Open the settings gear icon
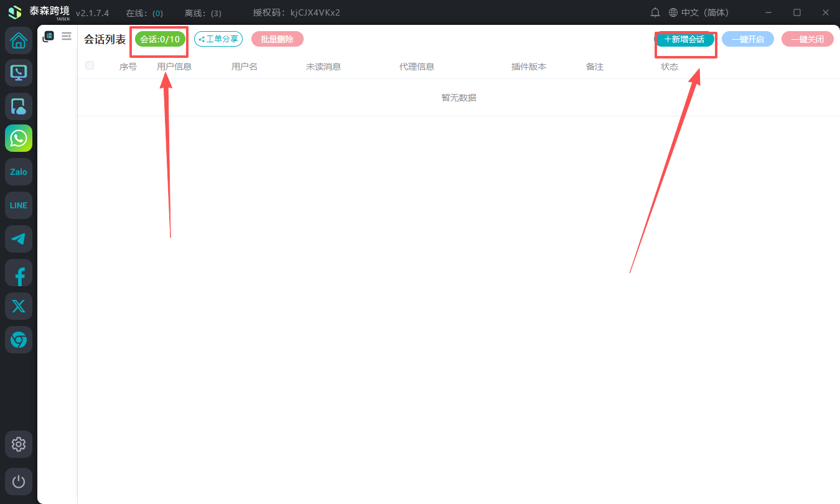The height and width of the screenshot is (504, 840). (x=19, y=444)
